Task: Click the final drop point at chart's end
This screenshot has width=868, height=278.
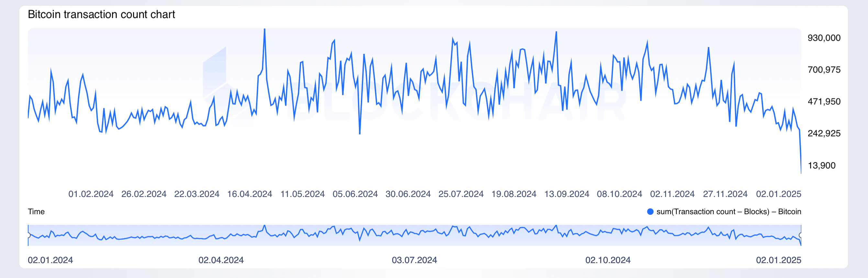Action: tap(801, 173)
